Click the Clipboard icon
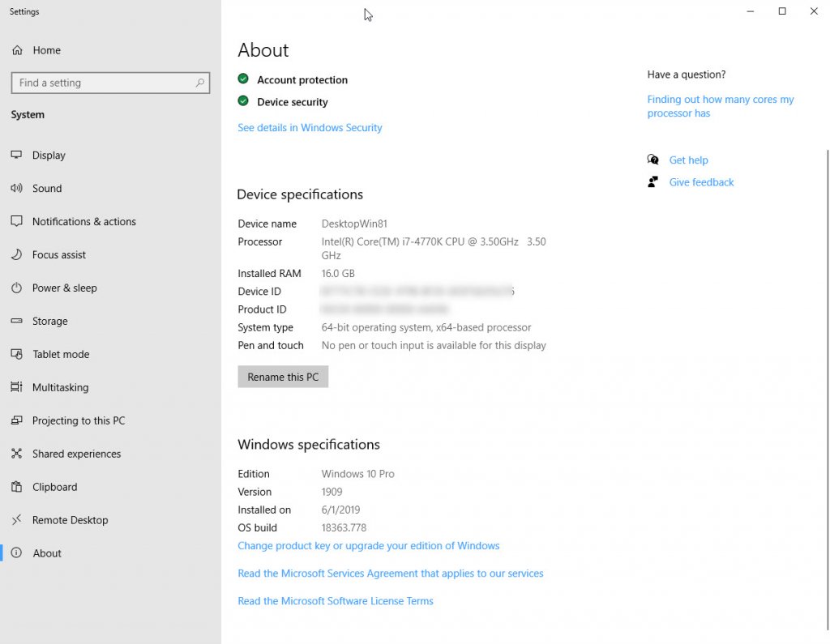Screen dimensions: 830x644 tap(16, 487)
